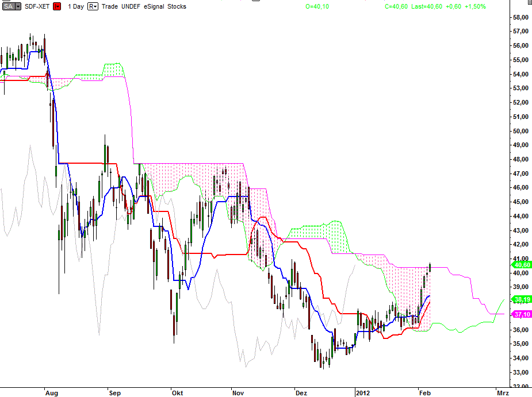Viewport: 532px width, 397px height.
Task: Click the red symbol-link icon
Action: (x=57, y=6)
